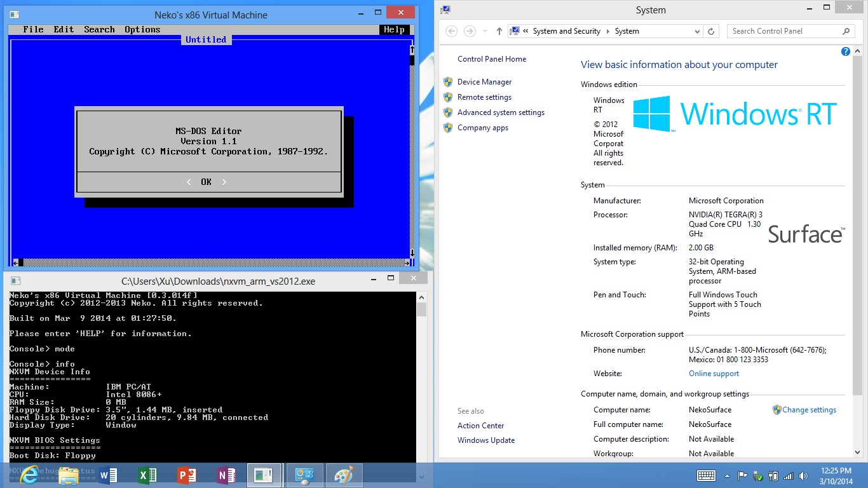Open the File menu in MS-DOS Editor
Image resolution: width=868 pixels, height=488 pixels.
33,29
